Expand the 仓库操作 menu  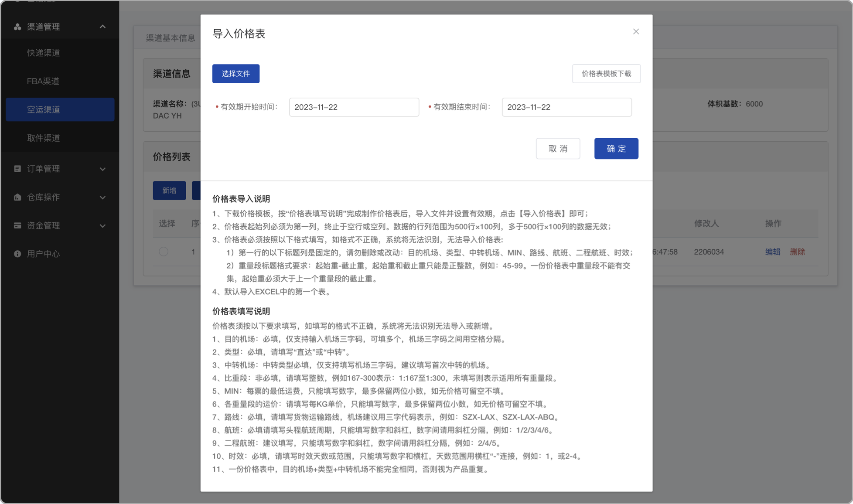(103, 197)
